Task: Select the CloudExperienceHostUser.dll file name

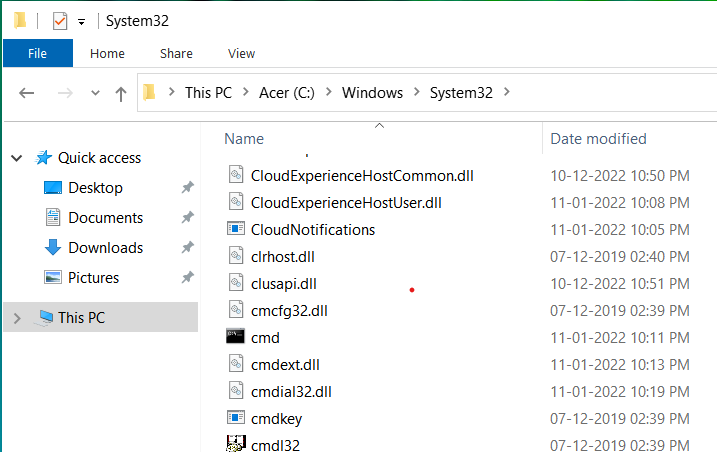Action: [346, 203]
